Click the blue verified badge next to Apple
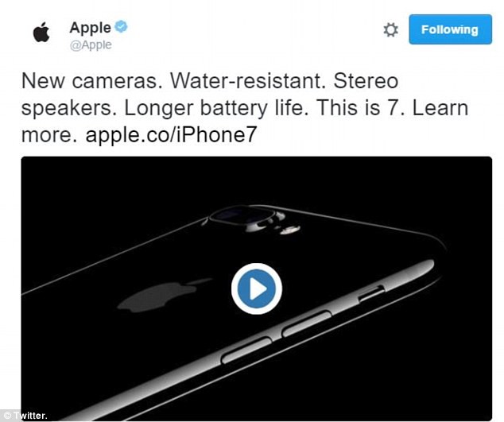504x422 pixels. [x=121, y=26]
